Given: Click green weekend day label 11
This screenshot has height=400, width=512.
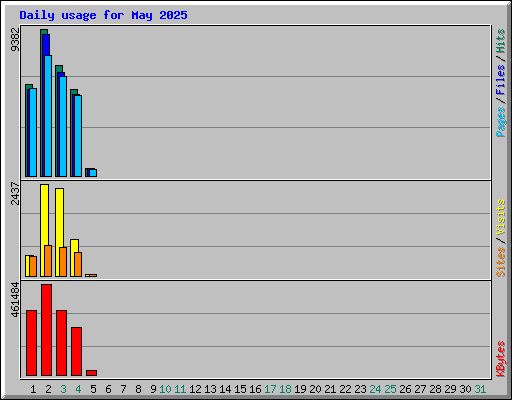Looking at the screenshot, I should click(x=180, y=389).
